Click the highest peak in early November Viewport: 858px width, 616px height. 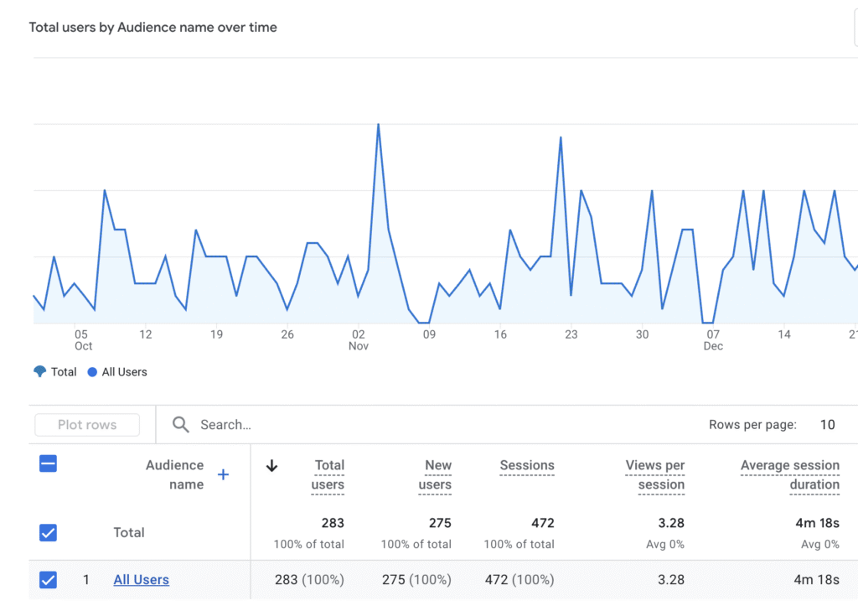coord(379,125)
